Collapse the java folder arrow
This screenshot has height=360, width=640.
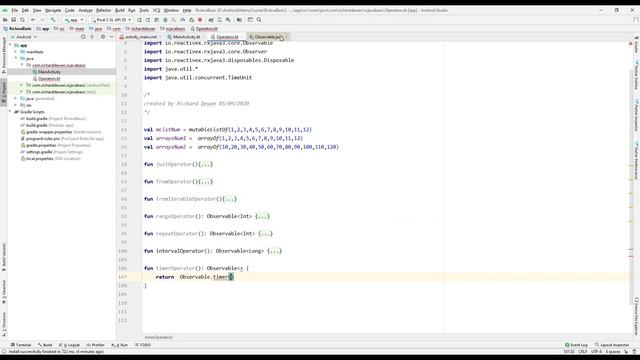tap(16, 58)
